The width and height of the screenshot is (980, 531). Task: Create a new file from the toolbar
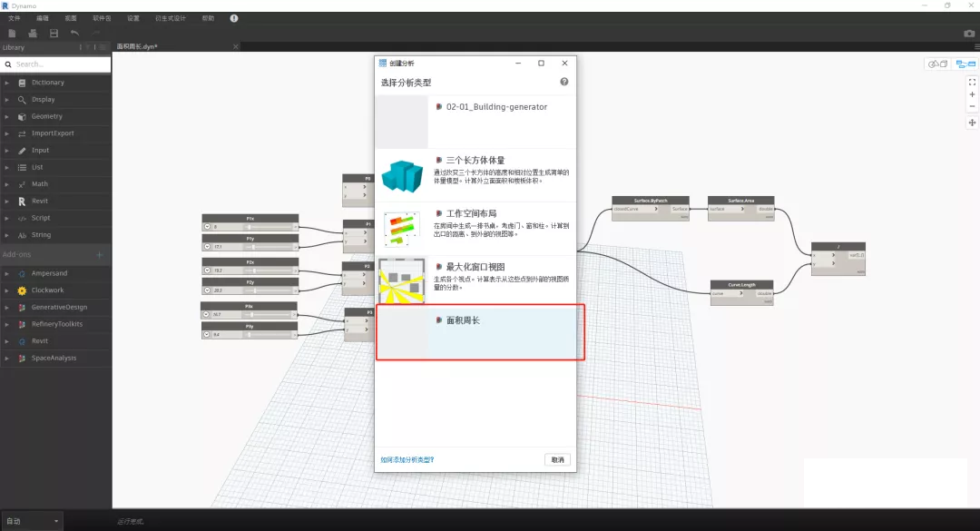point(12,34)
